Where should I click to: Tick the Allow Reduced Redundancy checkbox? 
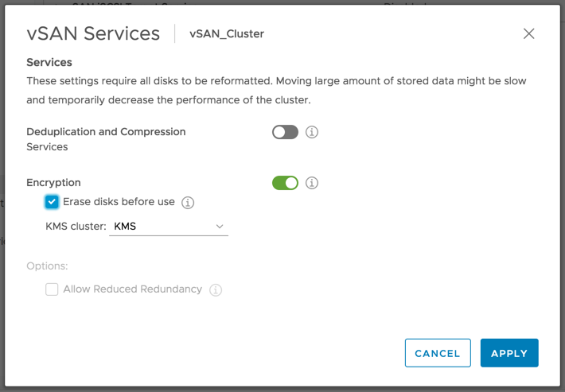click(x=52, y=289)
